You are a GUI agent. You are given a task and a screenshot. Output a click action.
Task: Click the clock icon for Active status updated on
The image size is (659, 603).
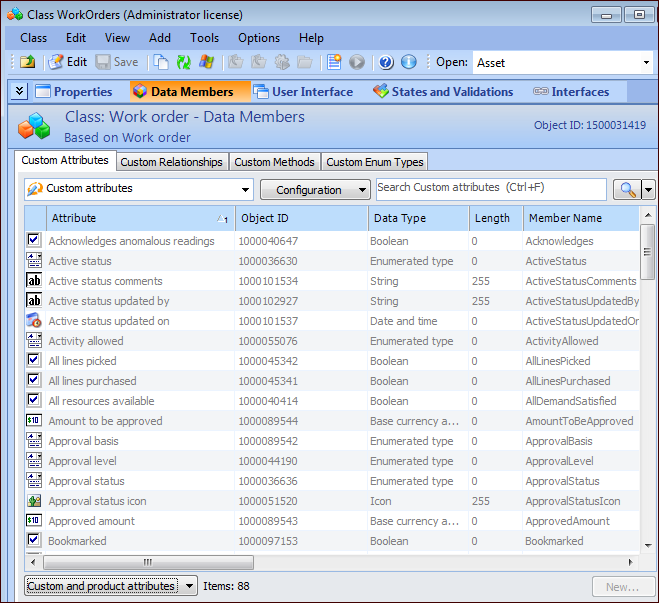coord(34,321)
